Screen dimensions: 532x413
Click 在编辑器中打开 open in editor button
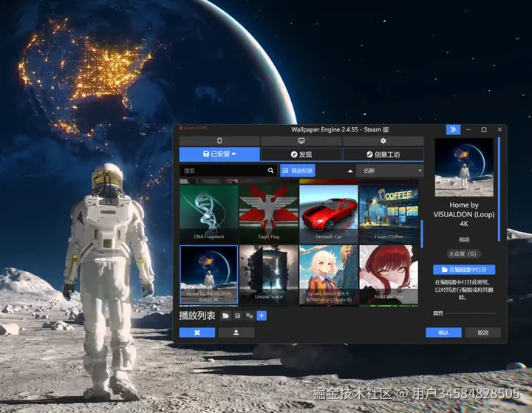464,270
